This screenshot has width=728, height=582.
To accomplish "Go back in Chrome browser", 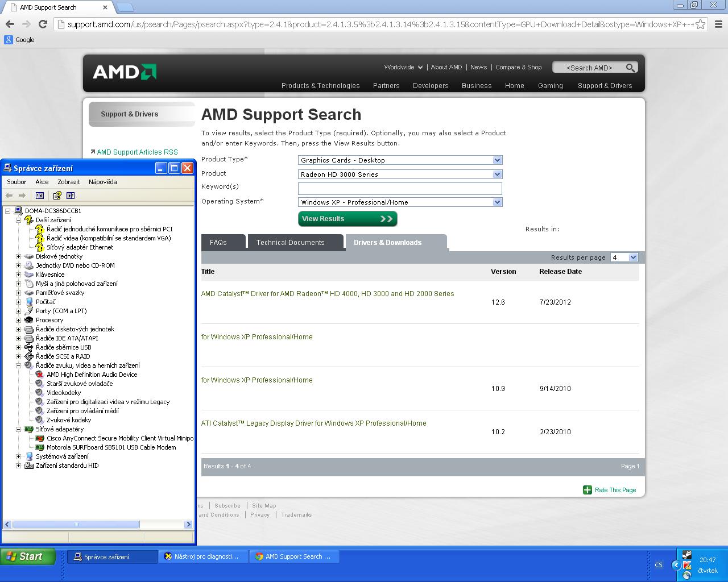I will pyautogui.click(x=10, y=24).
